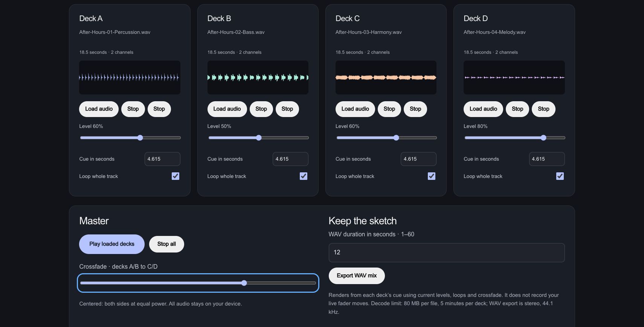Click the Deck C heading
This screenshot has width=644, height=327.
(348, 18)
